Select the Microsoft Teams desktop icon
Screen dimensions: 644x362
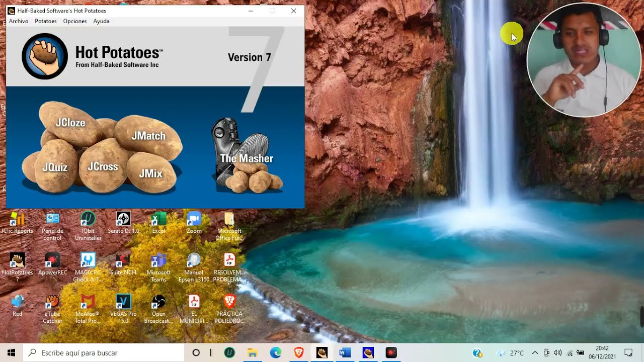click(x=158, y=267)
